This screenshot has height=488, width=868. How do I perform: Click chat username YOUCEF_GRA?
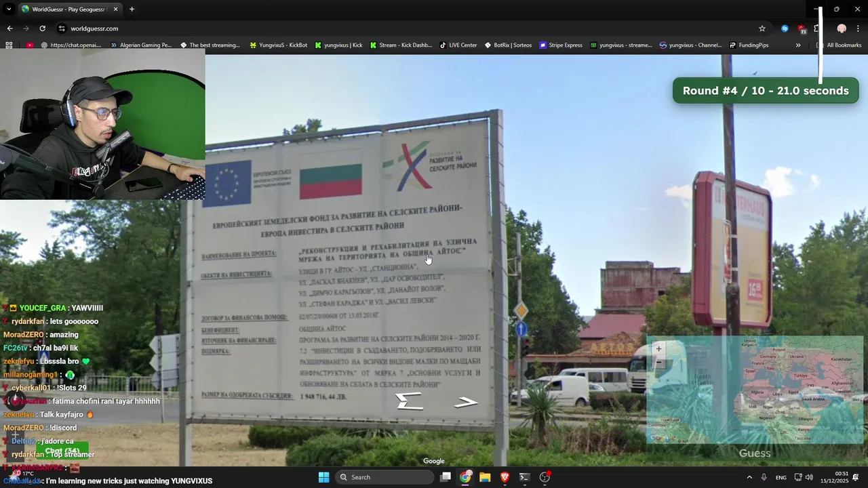[42, 308]
